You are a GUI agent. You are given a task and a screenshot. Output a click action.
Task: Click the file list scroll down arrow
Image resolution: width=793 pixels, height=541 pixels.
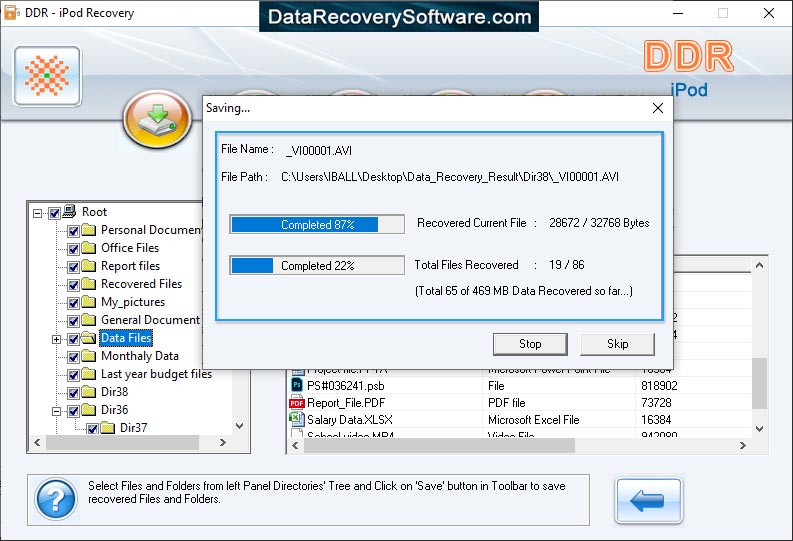pos(759,428)
